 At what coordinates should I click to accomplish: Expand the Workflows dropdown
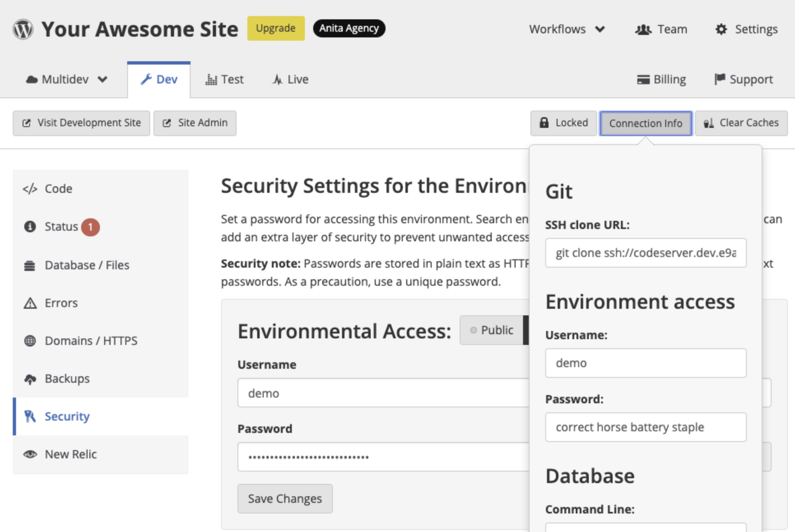tap(567, 29)
